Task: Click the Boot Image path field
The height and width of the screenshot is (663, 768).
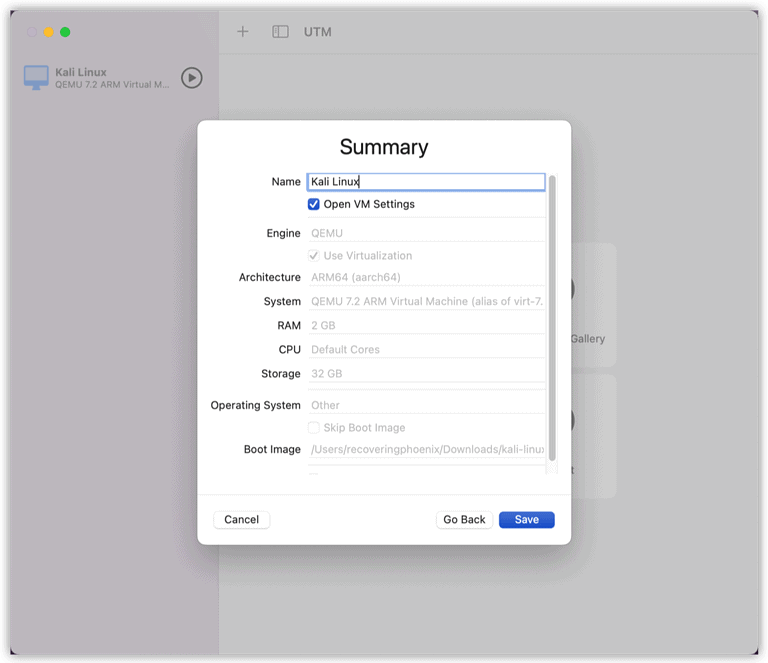Action: click(x=426, y=450)
